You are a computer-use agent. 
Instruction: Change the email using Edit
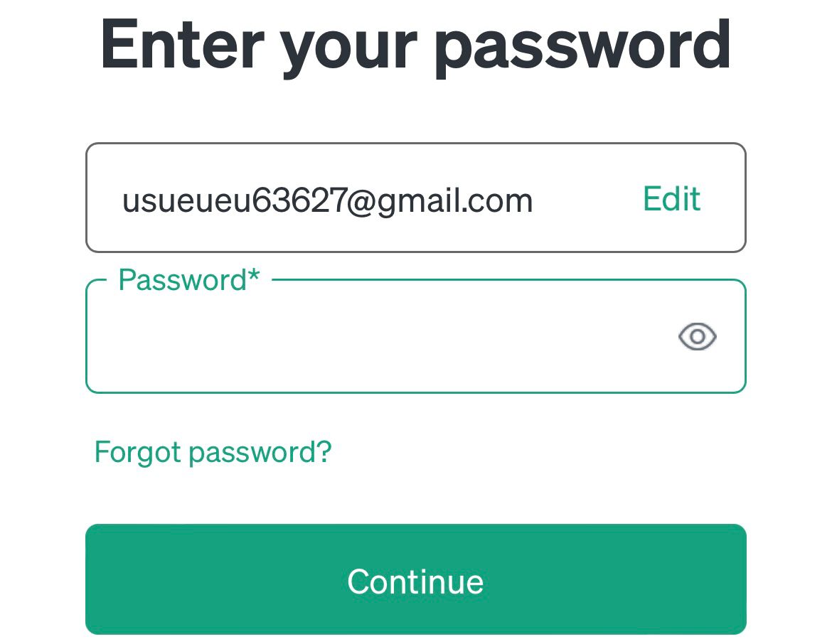coord(671,199)
